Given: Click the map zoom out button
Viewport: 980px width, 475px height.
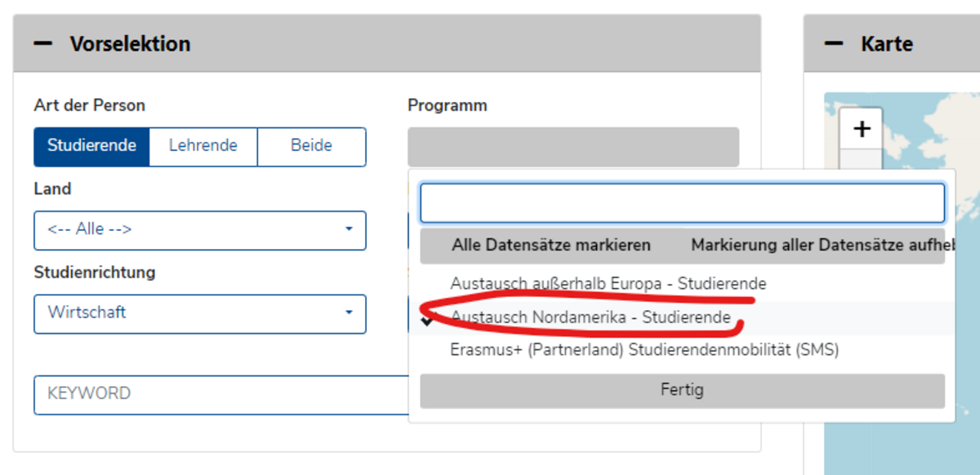Looking at the screenshot, I should 862,159.
